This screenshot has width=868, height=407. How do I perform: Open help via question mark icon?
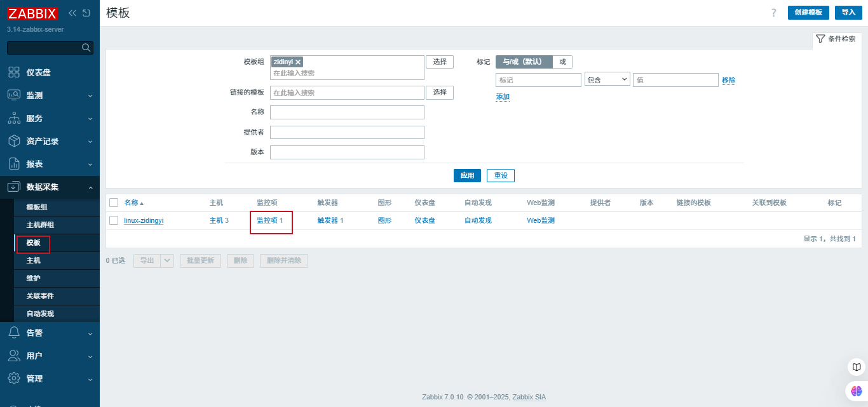point(773,13)
